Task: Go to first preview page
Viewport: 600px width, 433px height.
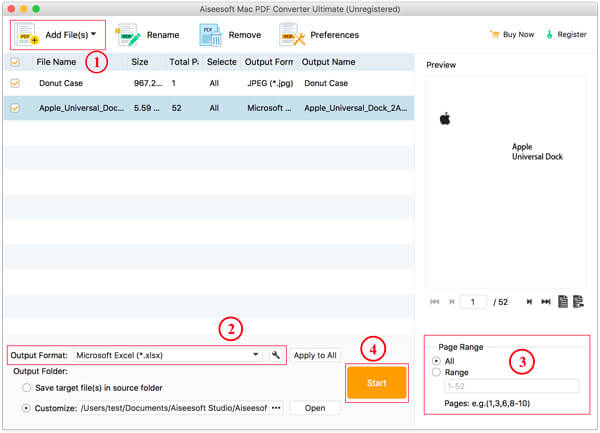Action: point(435,302)
